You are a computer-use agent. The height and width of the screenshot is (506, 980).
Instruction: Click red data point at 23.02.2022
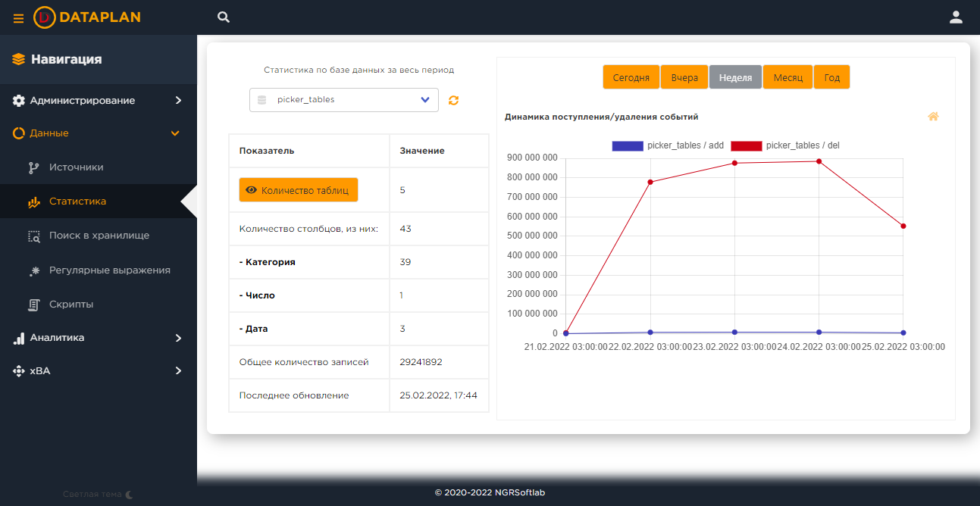[734, 163]
